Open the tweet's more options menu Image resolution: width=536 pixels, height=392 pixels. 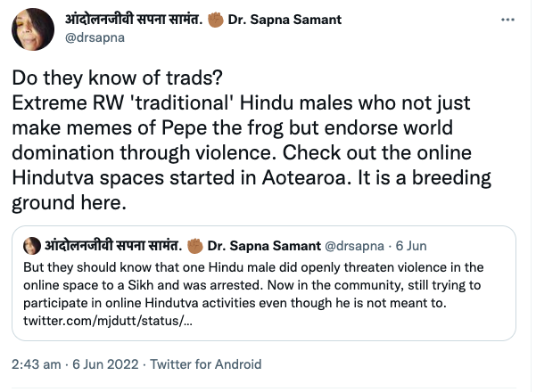coord(509,17)
